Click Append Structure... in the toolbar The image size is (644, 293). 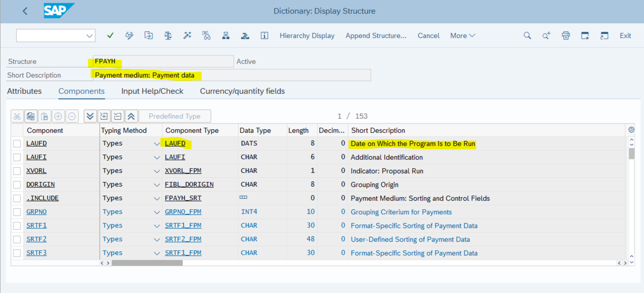coord(376,36)
